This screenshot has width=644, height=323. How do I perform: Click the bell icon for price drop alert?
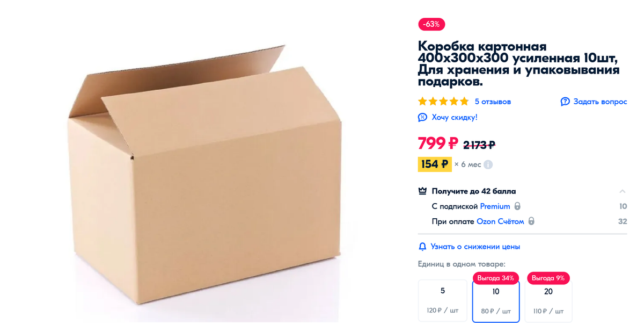point(422,247)
